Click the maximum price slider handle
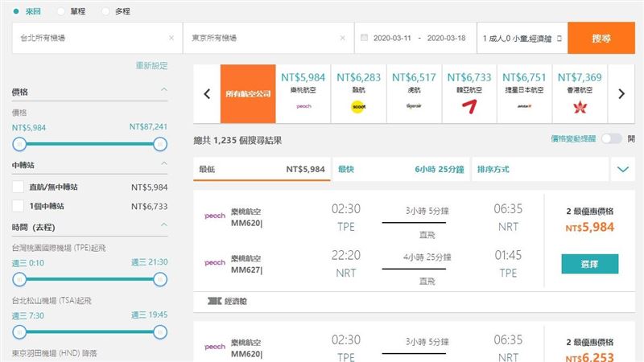The width and height of the screenshot is (644, 362). (x=160, y=144)
